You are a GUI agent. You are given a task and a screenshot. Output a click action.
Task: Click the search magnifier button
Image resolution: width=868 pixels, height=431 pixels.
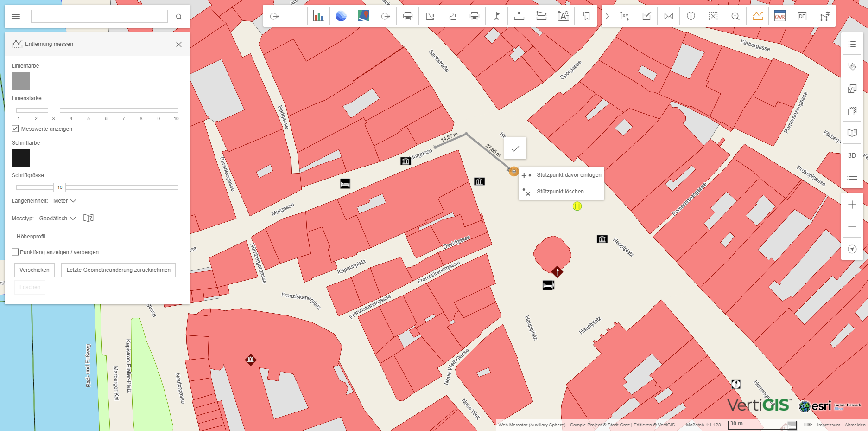[x=179, y=17]
